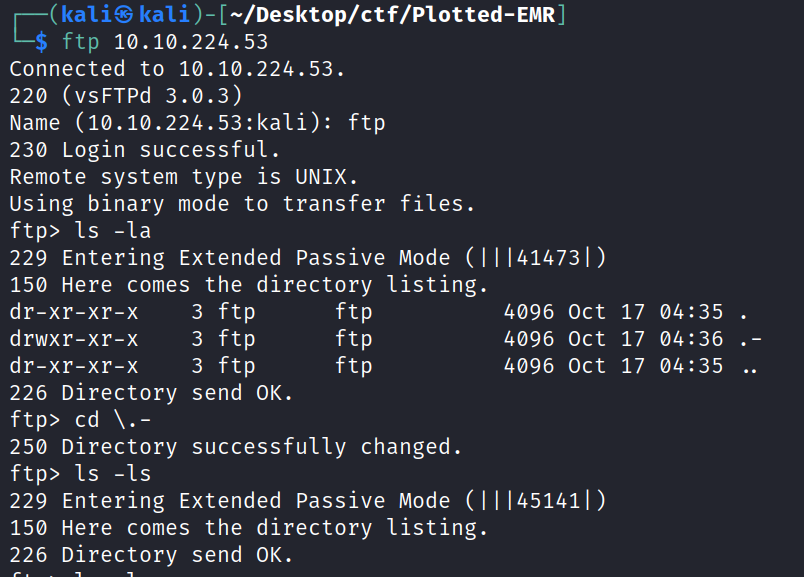
Task: Click the 04:36 timestamp in the listing
Action: tap(691, 339)
